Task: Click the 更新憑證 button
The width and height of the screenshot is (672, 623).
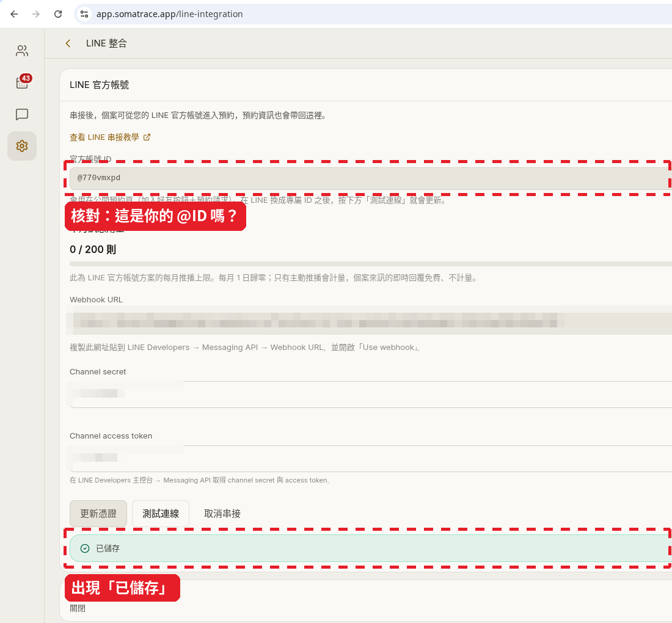Action: tap(98, 513)
